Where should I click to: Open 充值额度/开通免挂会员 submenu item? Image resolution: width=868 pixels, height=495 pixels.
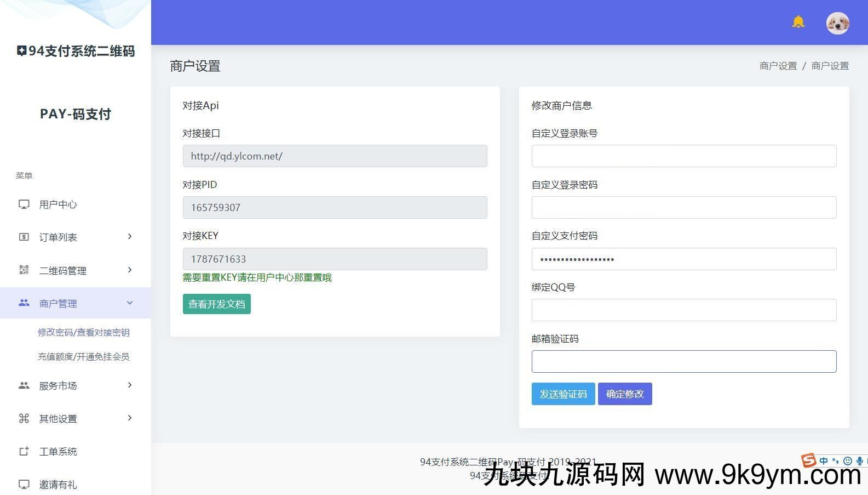[83, 356]
